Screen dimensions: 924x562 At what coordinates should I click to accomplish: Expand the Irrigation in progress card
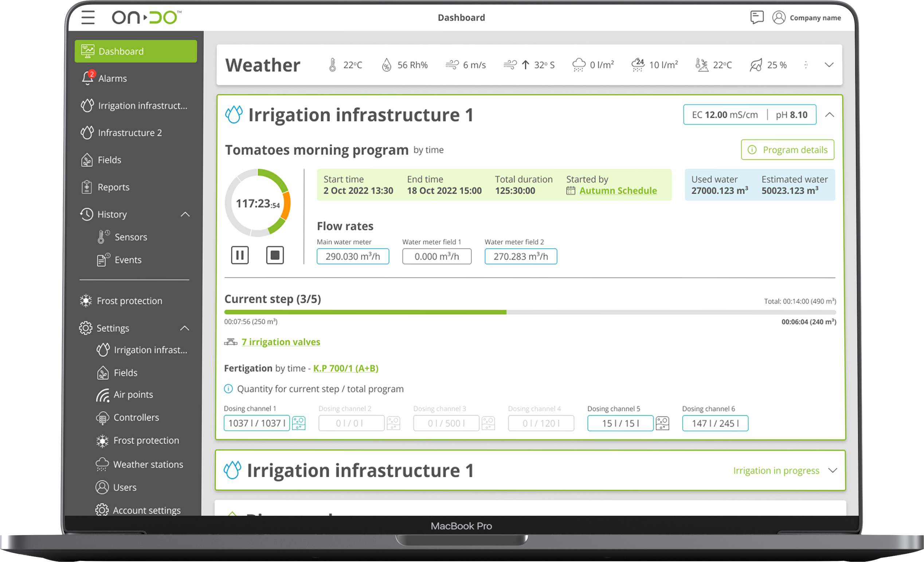point(833,470)
